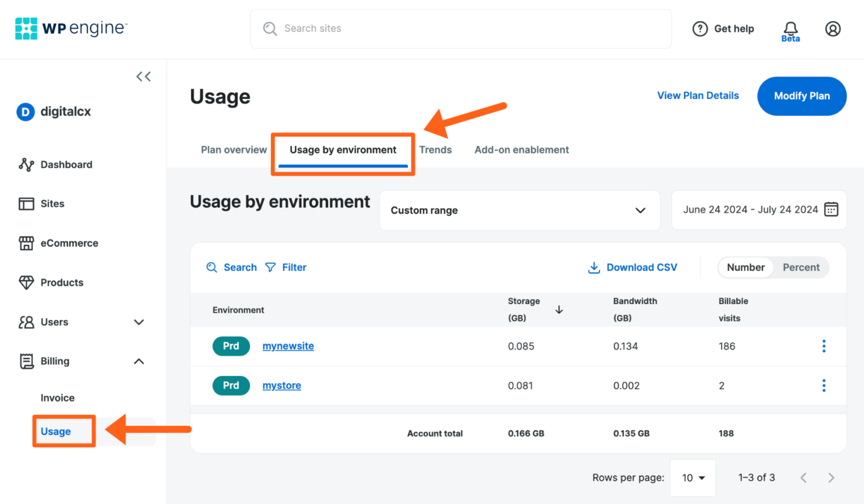The width and height of the screenshot is (864, 504).
Task: Switch to the Trends tab
Action: tap(435, 150)
